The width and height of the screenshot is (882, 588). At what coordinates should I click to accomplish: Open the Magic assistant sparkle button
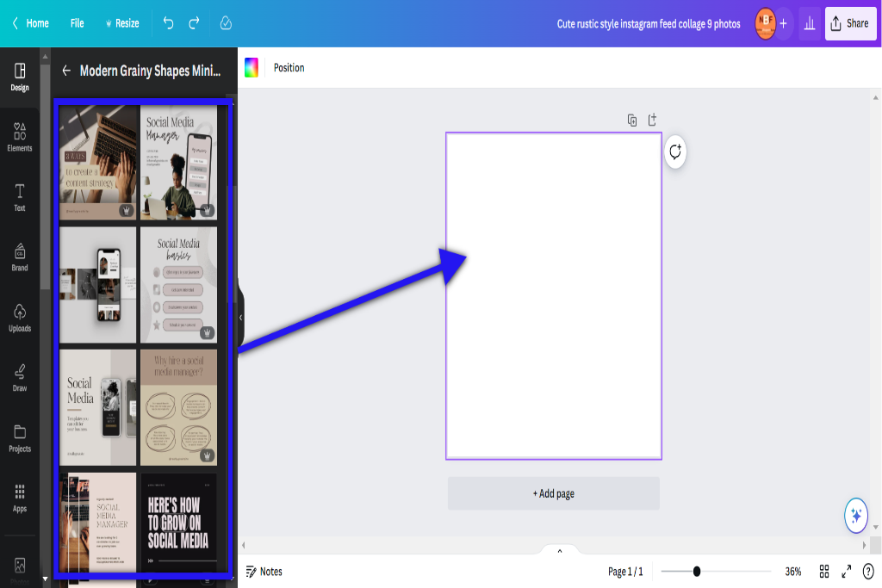(855, 515)
